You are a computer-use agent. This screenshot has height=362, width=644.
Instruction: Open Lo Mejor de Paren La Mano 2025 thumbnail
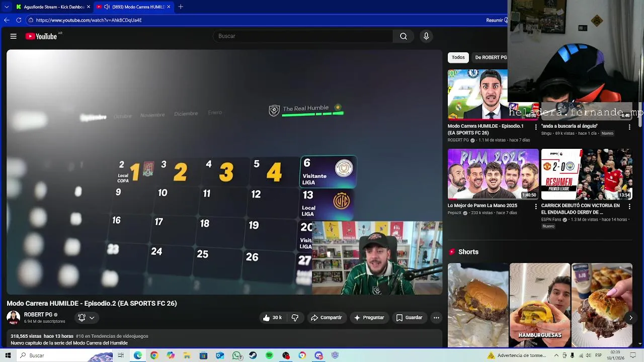click(493, 174)
